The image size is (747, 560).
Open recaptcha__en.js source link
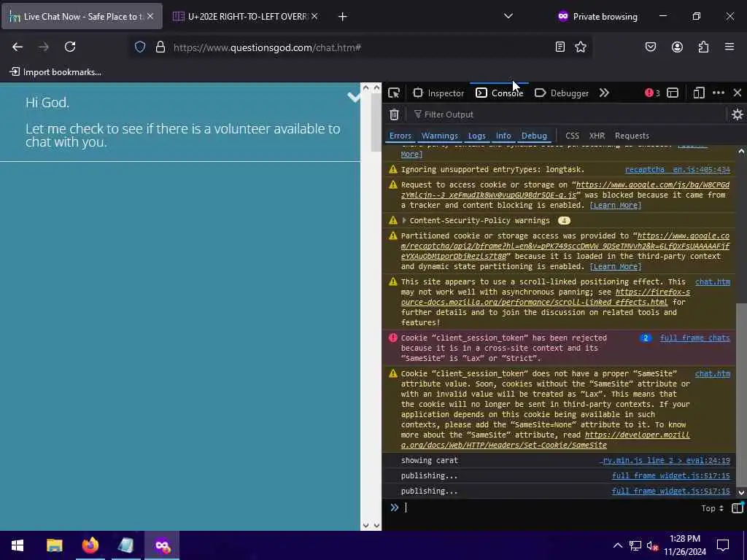tap(677, 169)
